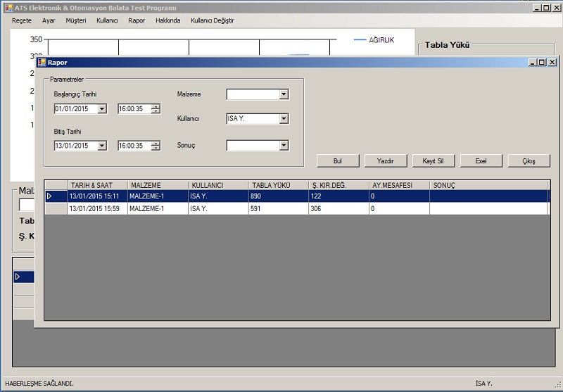Click the start time spinner arrows
This screenshot has height=392, width=563.
pyautogui.click(x=156, y=109)
